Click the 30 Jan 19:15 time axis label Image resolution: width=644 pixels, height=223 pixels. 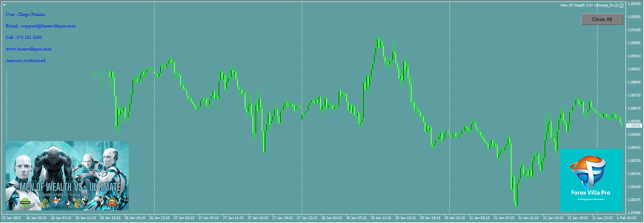pyautogui.click(x=430, y=218)
